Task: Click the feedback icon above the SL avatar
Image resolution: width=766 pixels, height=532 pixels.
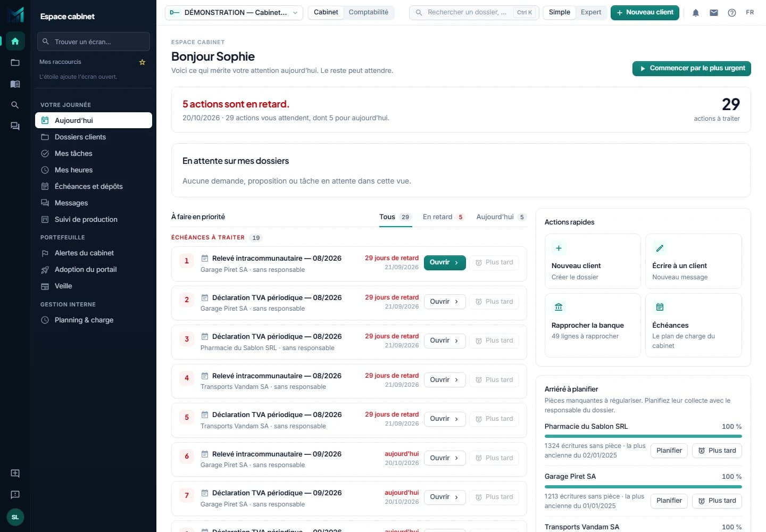Action: [x=15, y=495]
